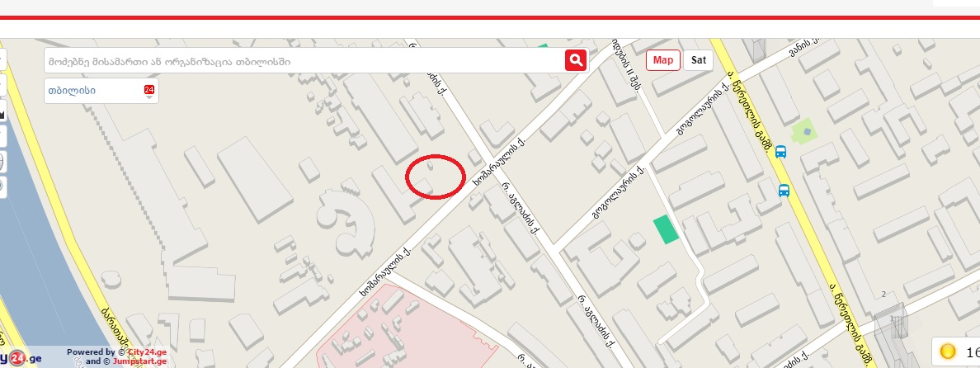Click the city24.ge logo at bottom left
This screenshot has height=368, width=980.
21,358
